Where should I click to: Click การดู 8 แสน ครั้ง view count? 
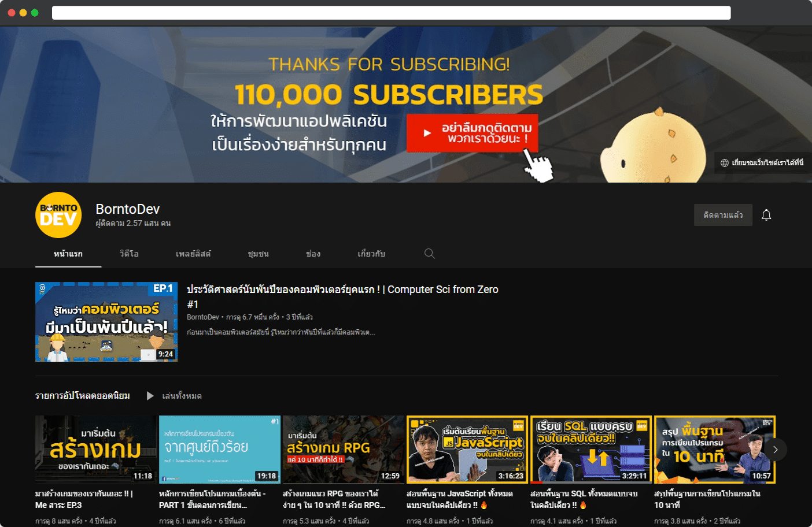59,521
